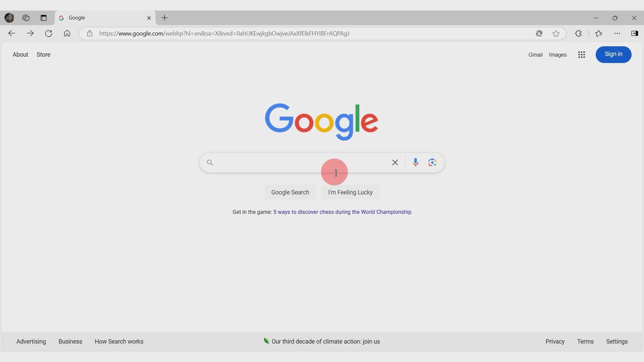Expand the Settings menu in footer
Screen dimensions: 644x362
(616, 341)
